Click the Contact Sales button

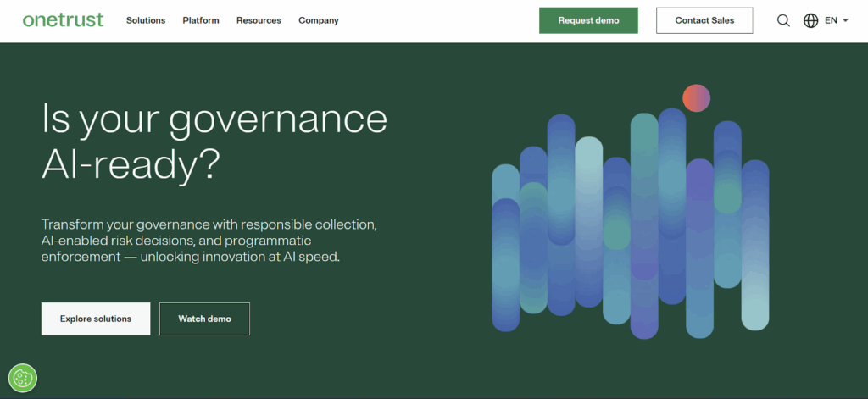[x=704, y=20]
